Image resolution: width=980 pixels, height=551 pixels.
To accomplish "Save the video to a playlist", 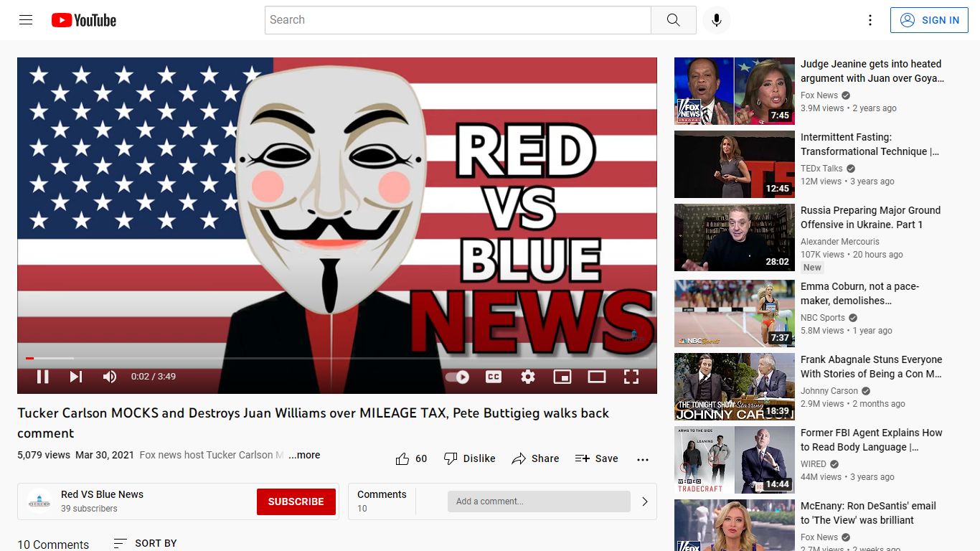I will (597, 458).
